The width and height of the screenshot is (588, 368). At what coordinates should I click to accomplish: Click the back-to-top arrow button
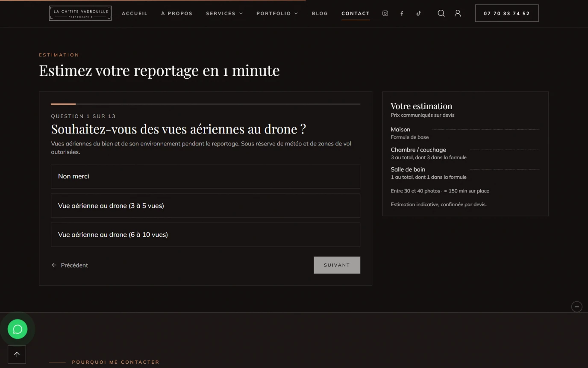tap(17, 354)
